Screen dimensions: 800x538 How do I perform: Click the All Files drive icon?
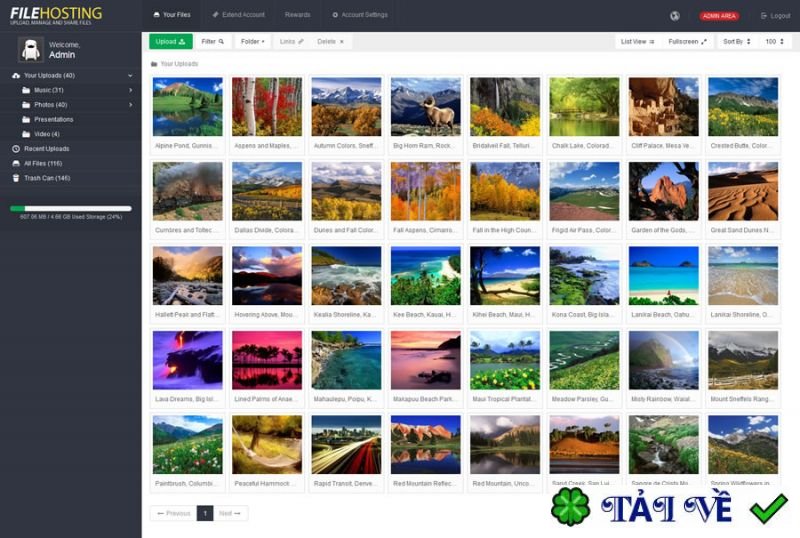pos(16,163)
